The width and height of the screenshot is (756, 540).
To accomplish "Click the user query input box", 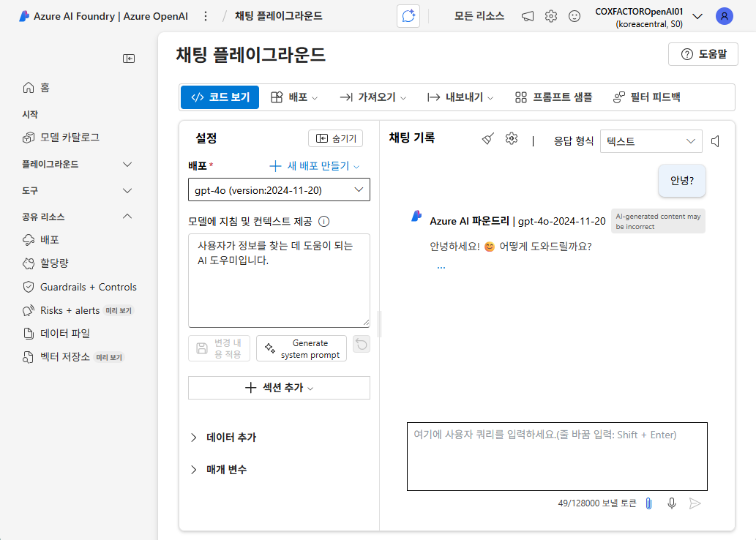I will (557, 457).
